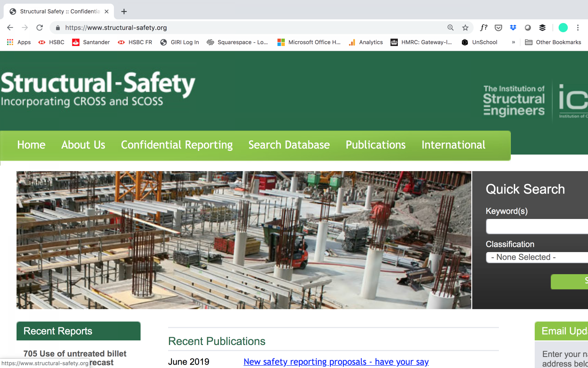
Task: Bookmark this page with star icon
Action: 465,28
